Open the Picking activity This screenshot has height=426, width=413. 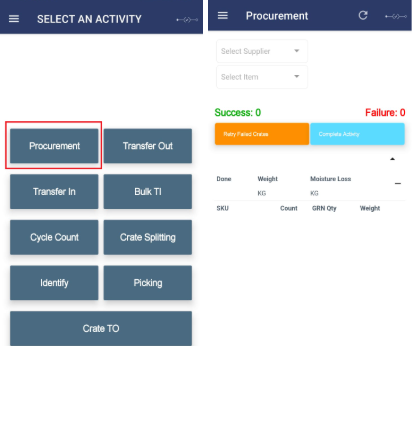[148, 283]
